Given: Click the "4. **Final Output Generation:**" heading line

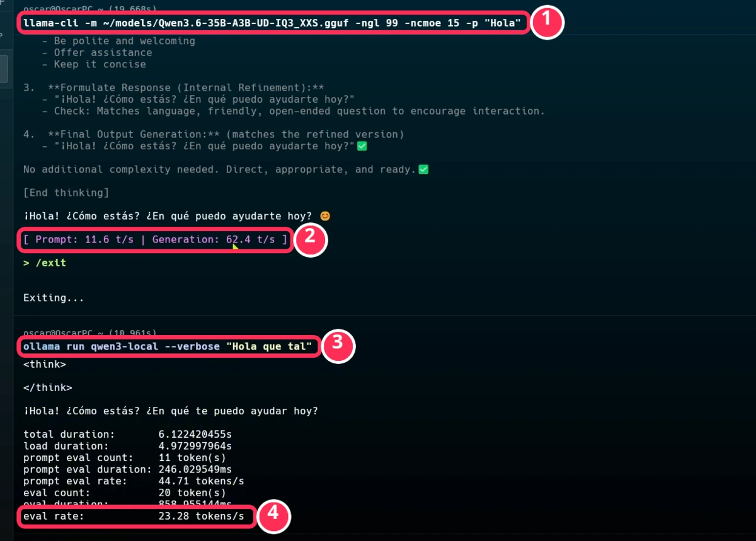Looking at the screenshot, I should tap(214, 134).
